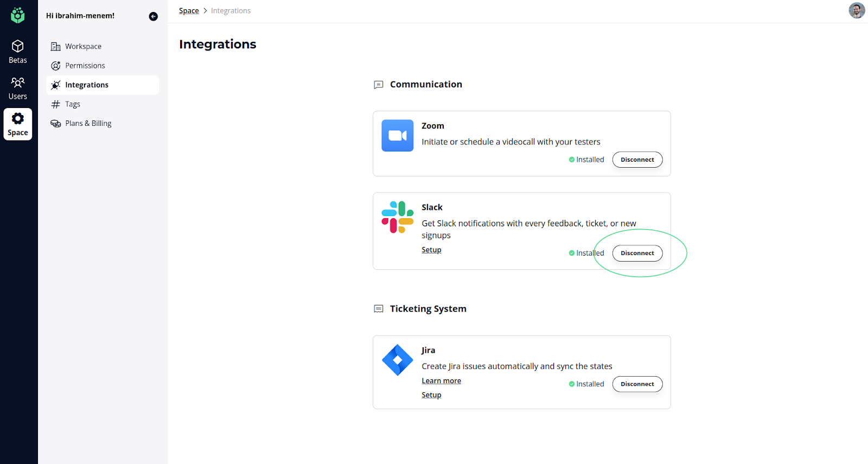Open Slack Setup link
This screenshot has height=464, width=868.
[x=431, y=250]
